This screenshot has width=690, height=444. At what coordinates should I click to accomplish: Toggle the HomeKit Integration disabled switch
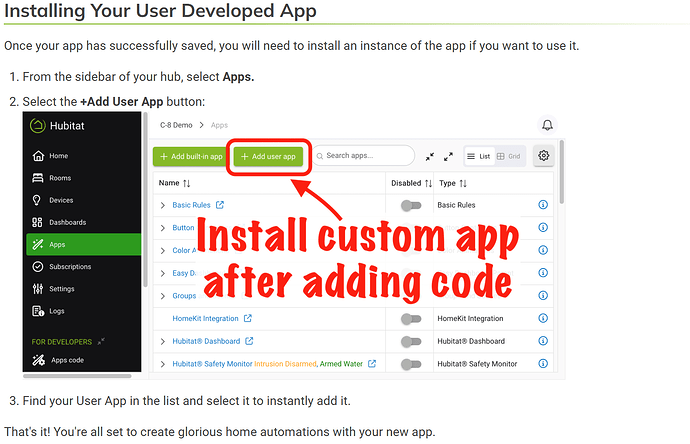click(411, 319)
